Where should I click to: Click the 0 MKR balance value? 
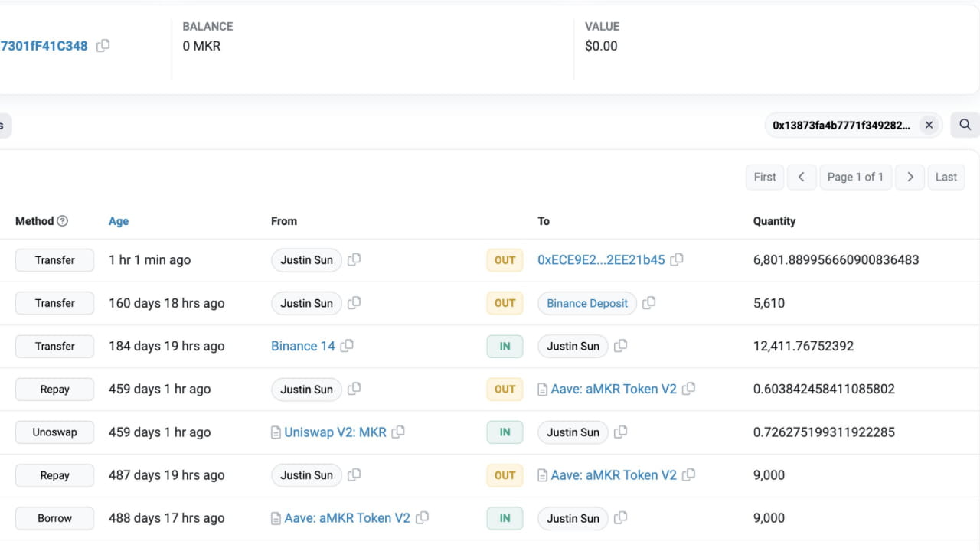(201, 46)
